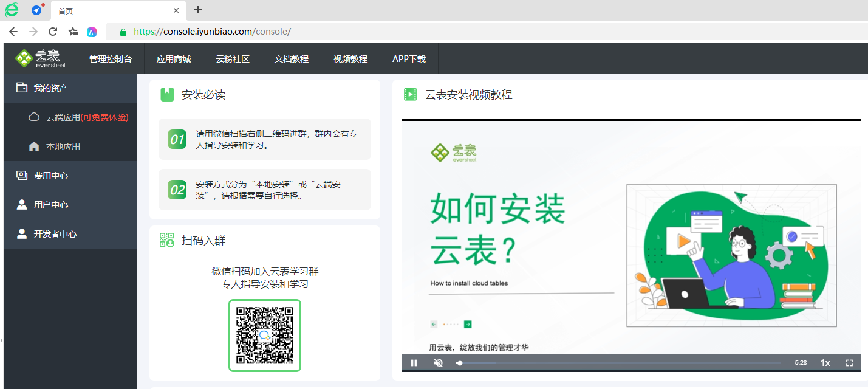
Task: Click the pinned blue arrow tab icon
Action: pyautogui.click(x=37, y=10)
